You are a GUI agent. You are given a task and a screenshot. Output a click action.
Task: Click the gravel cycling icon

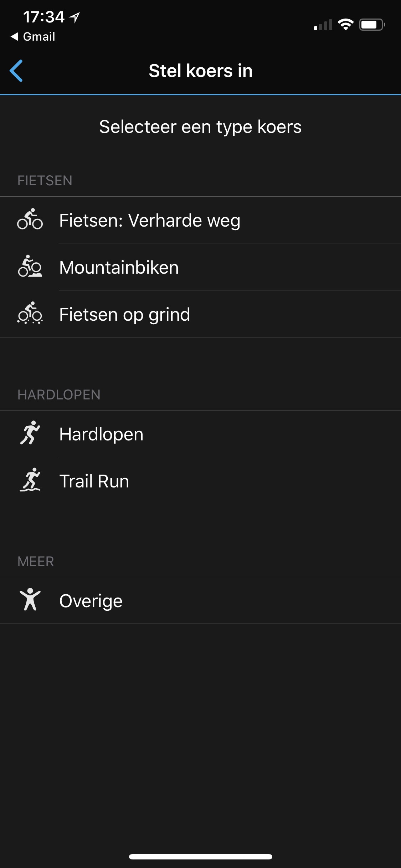[30, 313]
